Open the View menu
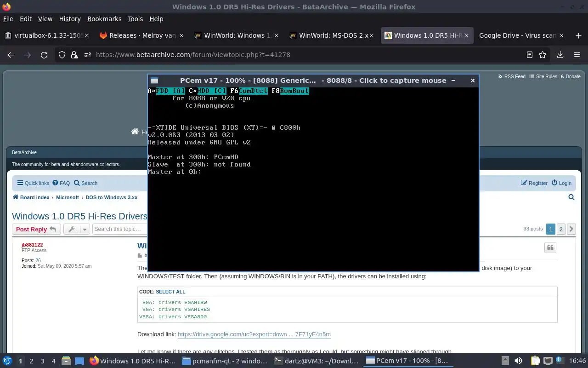This screenshot has width=588, height=368. pyautogui.click(x=45, y=19)
